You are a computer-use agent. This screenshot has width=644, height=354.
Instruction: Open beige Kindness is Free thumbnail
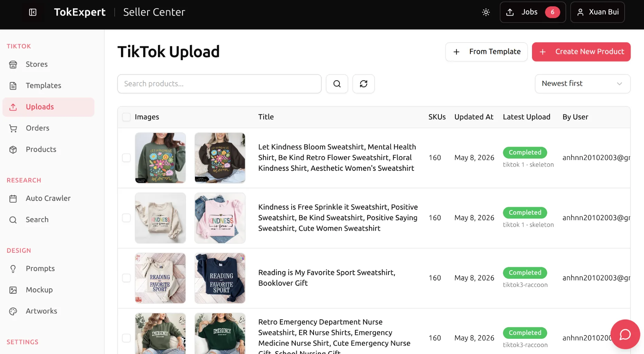(x=160, y=218)
